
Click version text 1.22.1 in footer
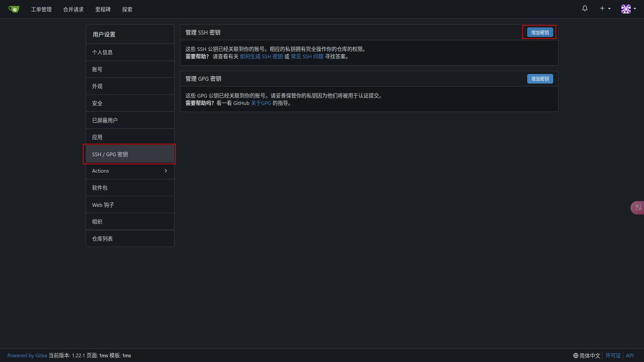click(x=78, y=356)
